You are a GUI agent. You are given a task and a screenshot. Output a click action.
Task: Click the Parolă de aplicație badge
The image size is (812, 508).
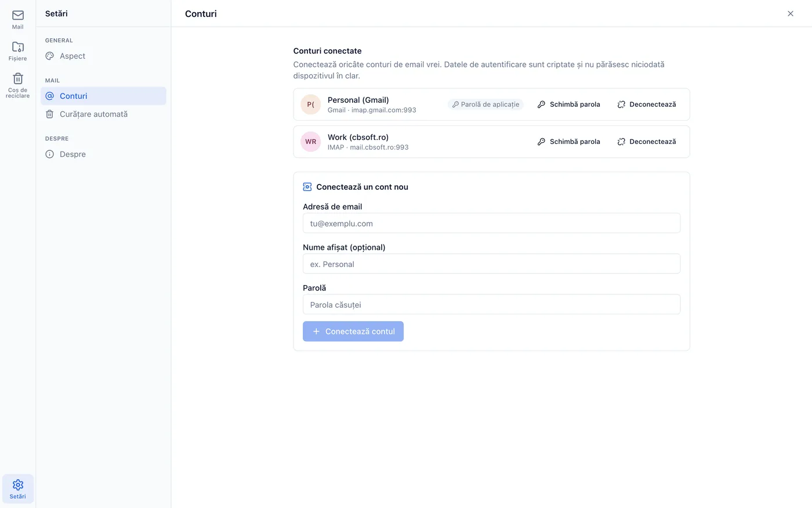click(x=485, y=105)
